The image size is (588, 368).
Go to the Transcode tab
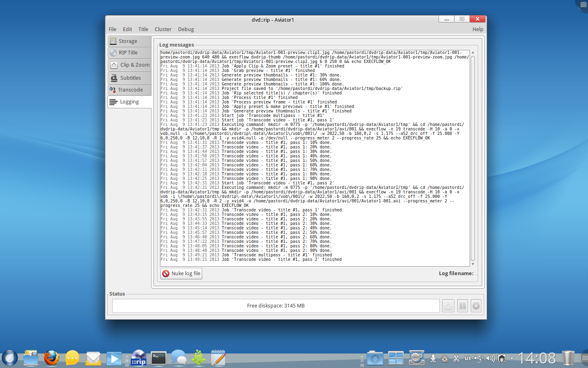(129, 90)
